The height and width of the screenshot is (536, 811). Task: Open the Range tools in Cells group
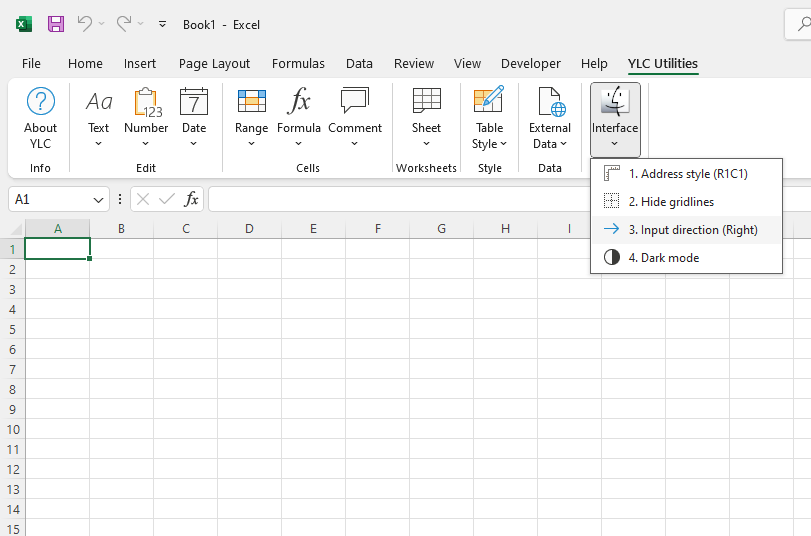coord(251,115)
